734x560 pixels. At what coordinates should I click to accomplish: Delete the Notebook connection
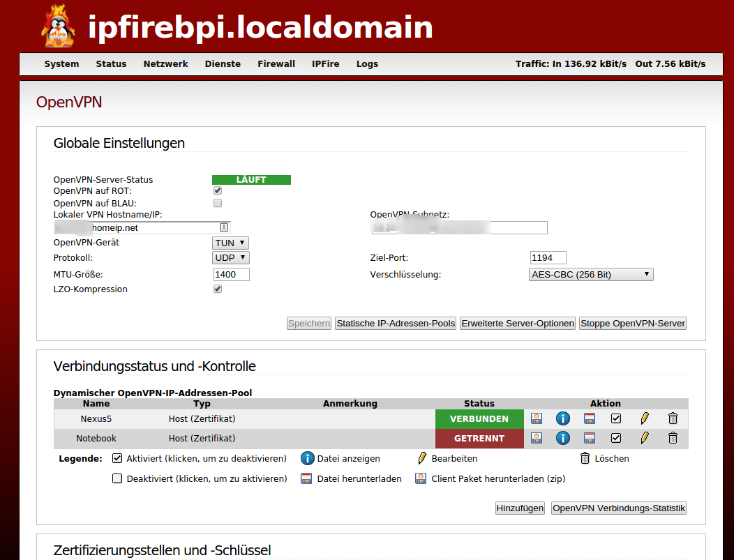coord(673,438)
